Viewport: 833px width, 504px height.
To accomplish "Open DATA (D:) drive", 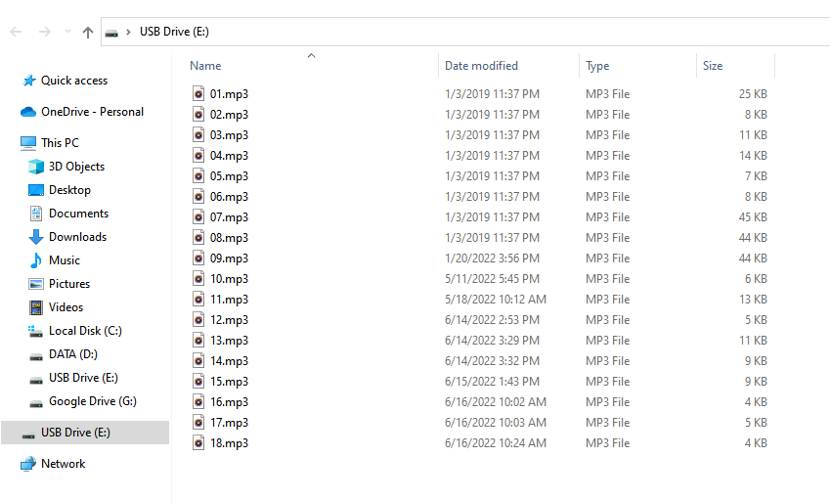I will pos(73,354).
